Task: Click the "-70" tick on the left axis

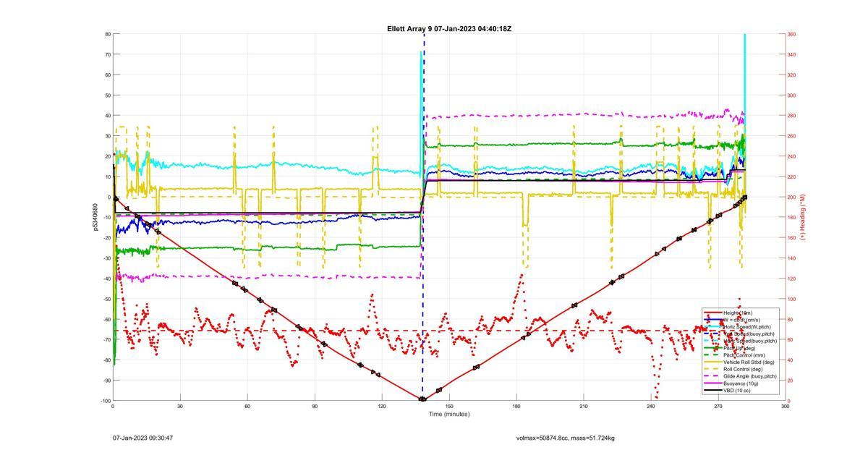Action: pyautogui.click(x=106, y=339)
